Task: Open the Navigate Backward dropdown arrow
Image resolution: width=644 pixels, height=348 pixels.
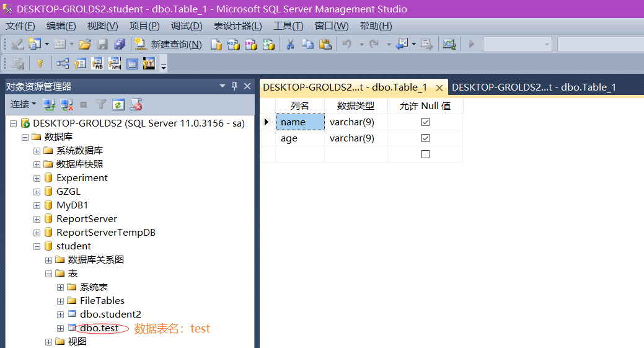Action: click(413, 44)
